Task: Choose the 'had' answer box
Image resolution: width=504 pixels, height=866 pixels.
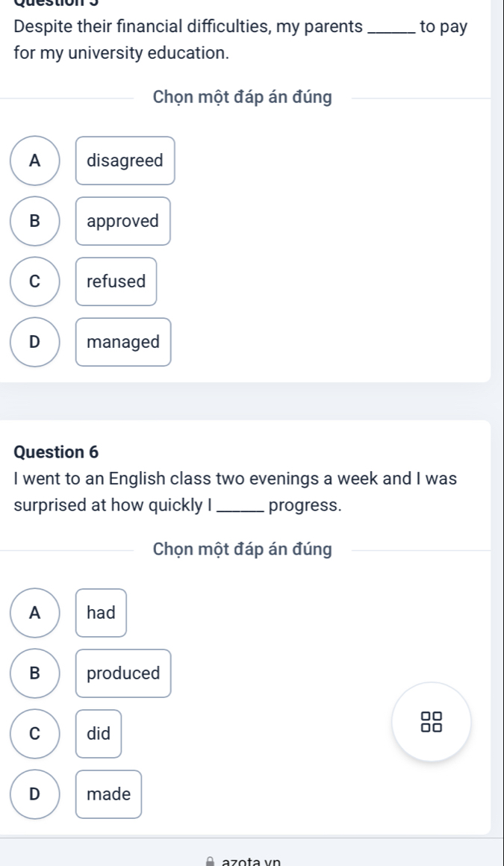Action: (x=101, y=613)
